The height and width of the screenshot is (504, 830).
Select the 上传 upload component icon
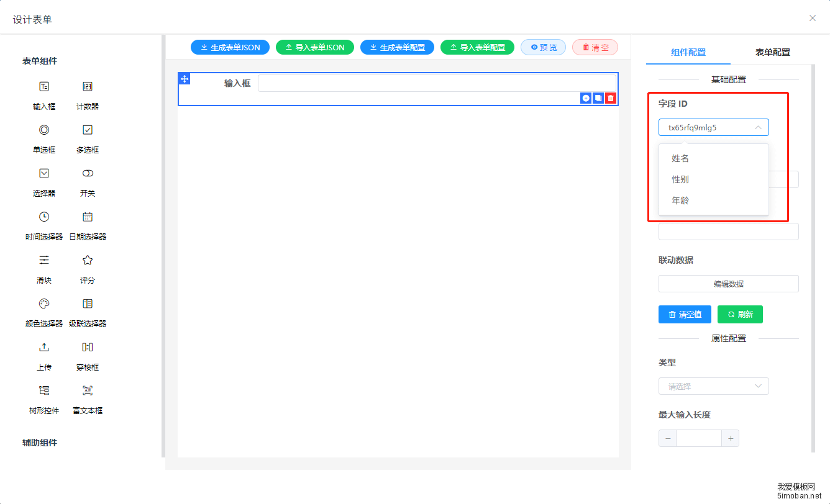click(44, 348)
